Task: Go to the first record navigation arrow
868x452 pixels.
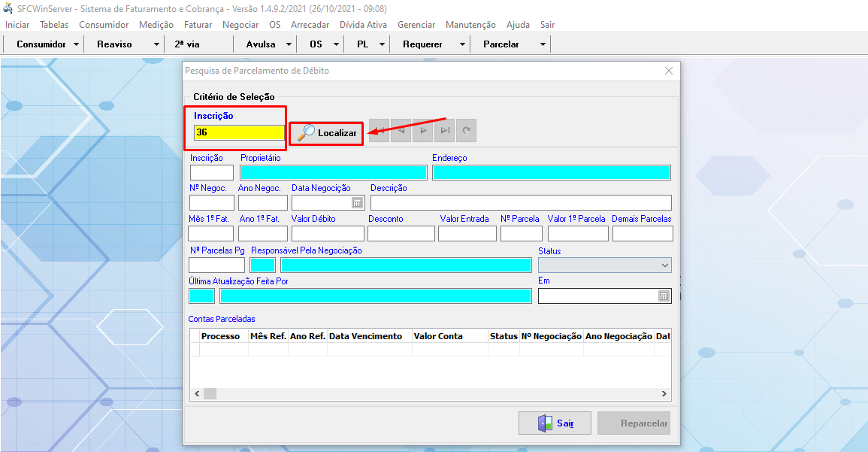Action: pyautogui.click(x=380, y=131)
